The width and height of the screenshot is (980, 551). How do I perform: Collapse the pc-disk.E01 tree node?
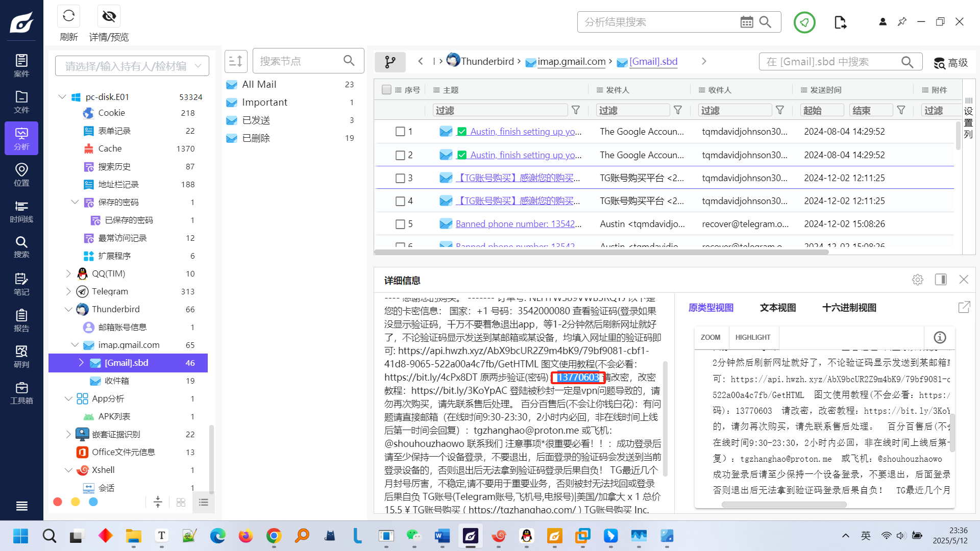[62, 97]
